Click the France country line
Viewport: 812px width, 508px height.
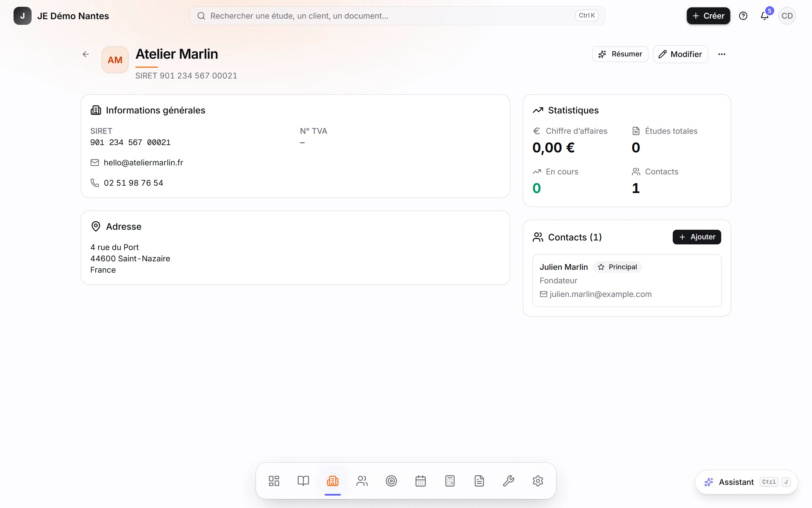[103, 270]
